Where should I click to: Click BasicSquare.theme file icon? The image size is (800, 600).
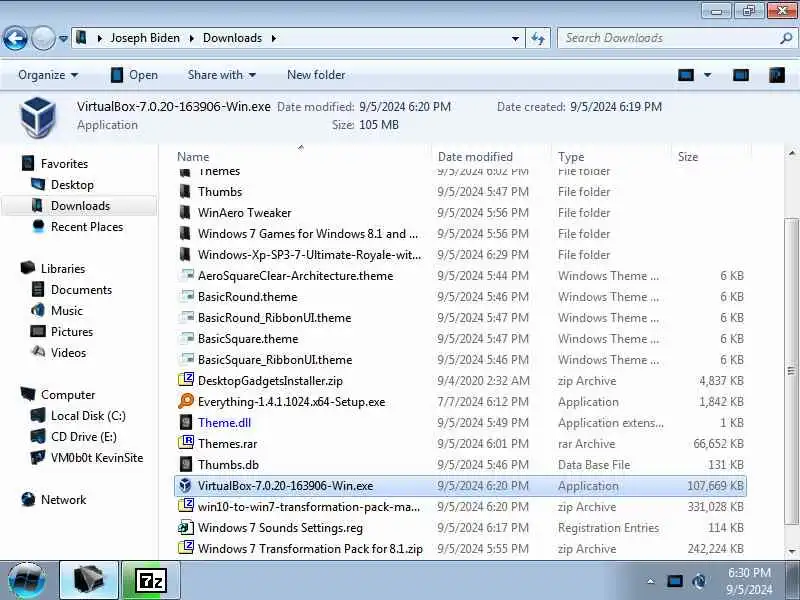[x=186, y=338]
